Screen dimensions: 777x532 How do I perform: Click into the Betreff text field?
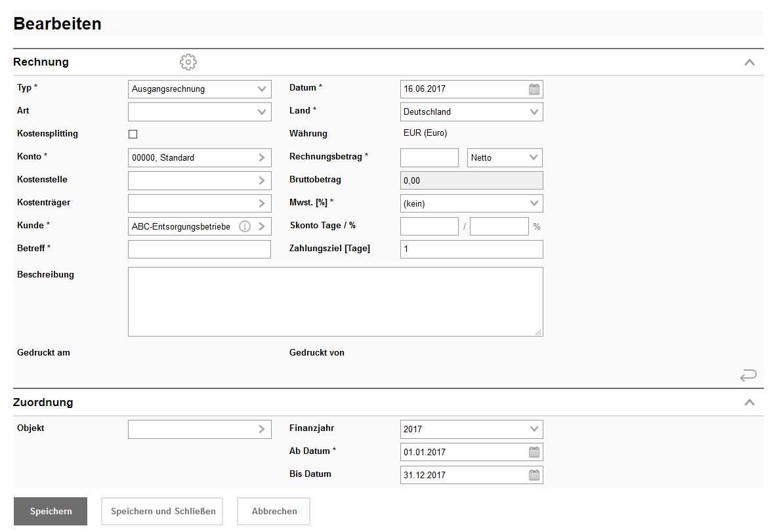(x=199, y=249)
